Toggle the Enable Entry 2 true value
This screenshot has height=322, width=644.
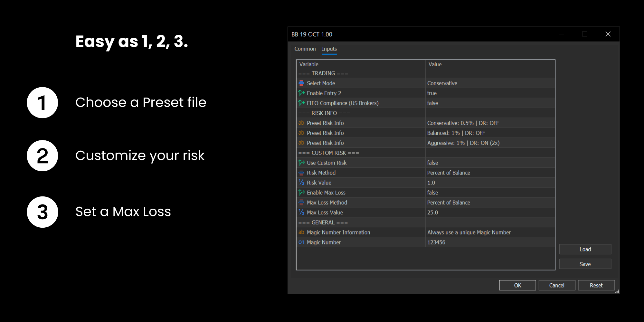tap(432, 93)
